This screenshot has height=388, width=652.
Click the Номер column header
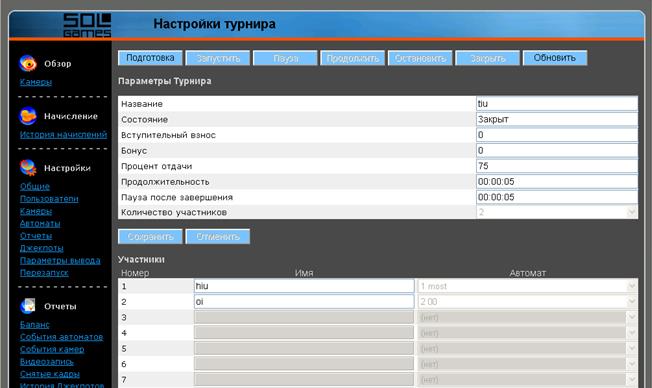click(135, 273)
